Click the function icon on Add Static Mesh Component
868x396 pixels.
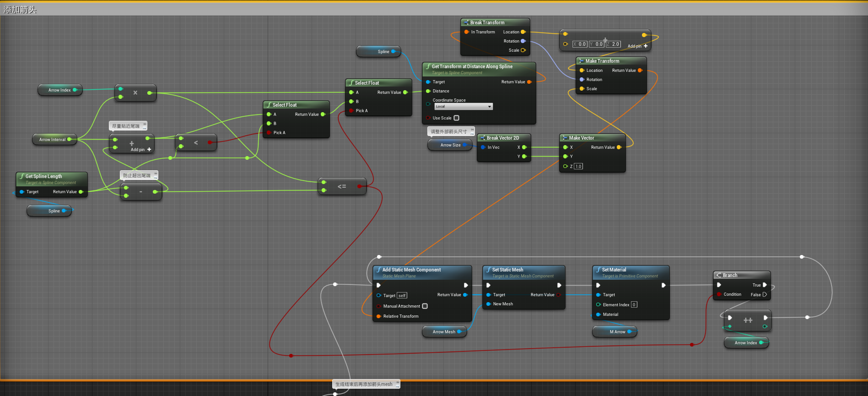378,270
